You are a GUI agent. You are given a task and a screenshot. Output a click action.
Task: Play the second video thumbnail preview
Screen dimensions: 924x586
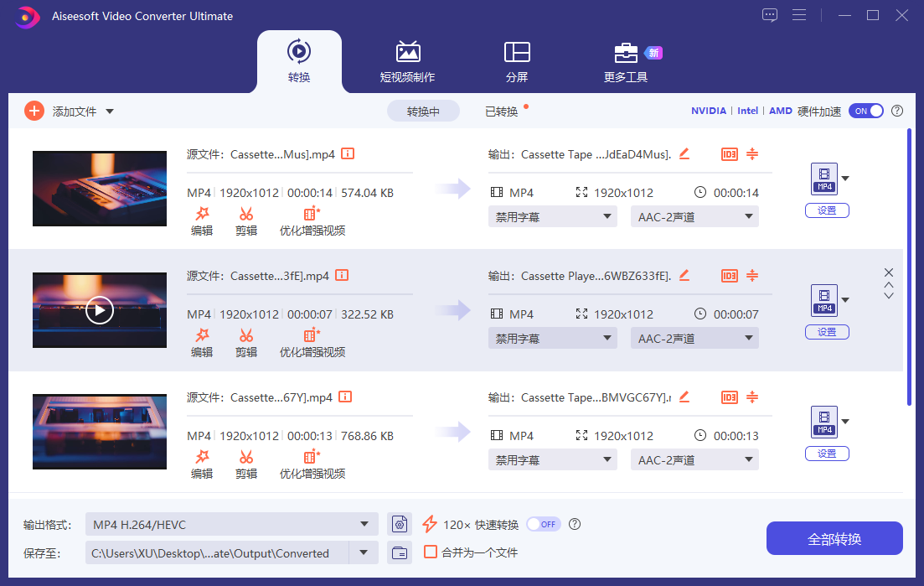(99, 310)
